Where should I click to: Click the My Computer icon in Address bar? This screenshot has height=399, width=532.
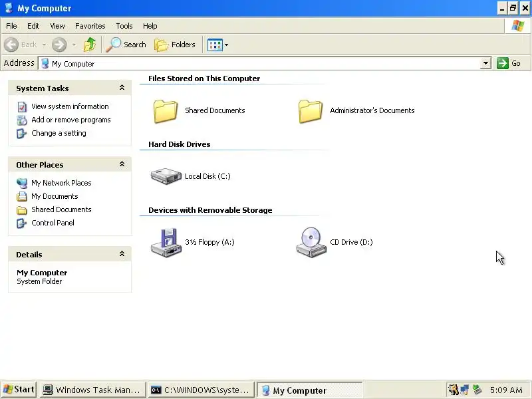pos(45,63)
